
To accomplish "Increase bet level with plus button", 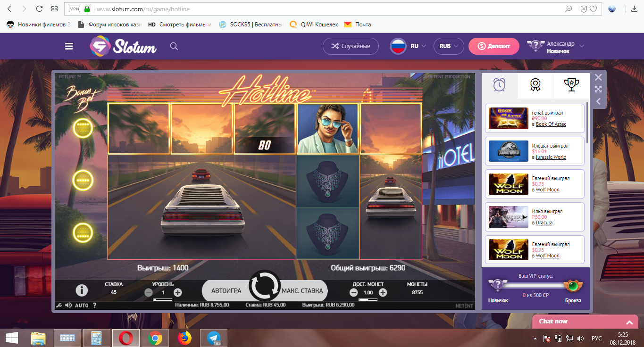I will [178, 292].
